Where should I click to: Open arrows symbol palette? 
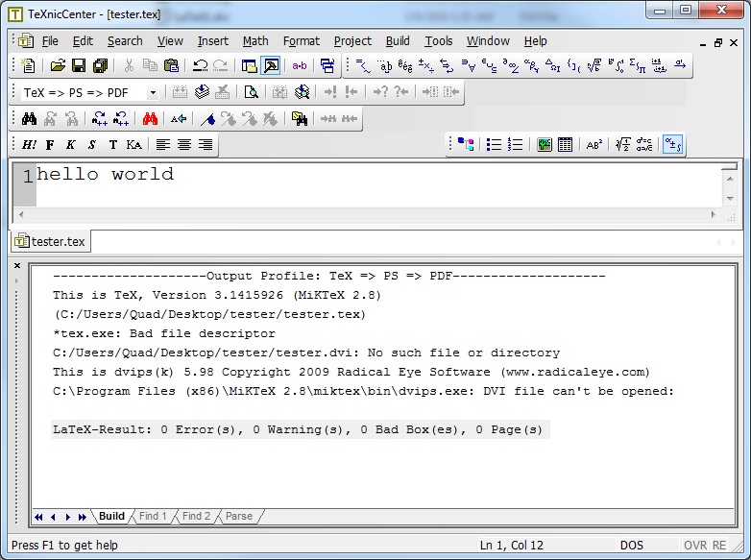coord(447,65)
